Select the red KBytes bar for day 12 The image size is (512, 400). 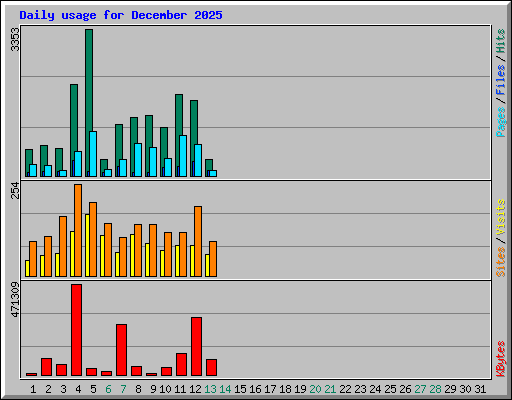coord(196,347)
